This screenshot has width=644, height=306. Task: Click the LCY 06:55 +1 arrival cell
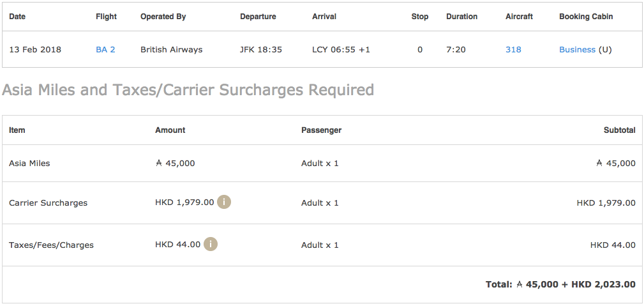341,49
